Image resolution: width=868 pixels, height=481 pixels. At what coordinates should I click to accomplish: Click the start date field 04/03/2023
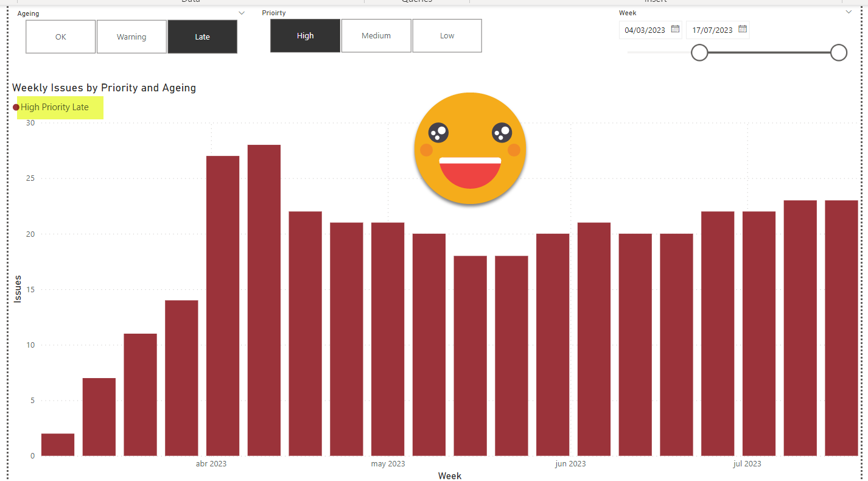coord(645,30)
